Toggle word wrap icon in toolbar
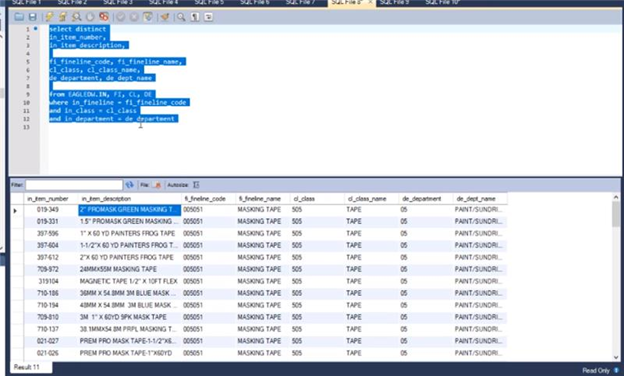624x376 pixels. pos(208,17)
